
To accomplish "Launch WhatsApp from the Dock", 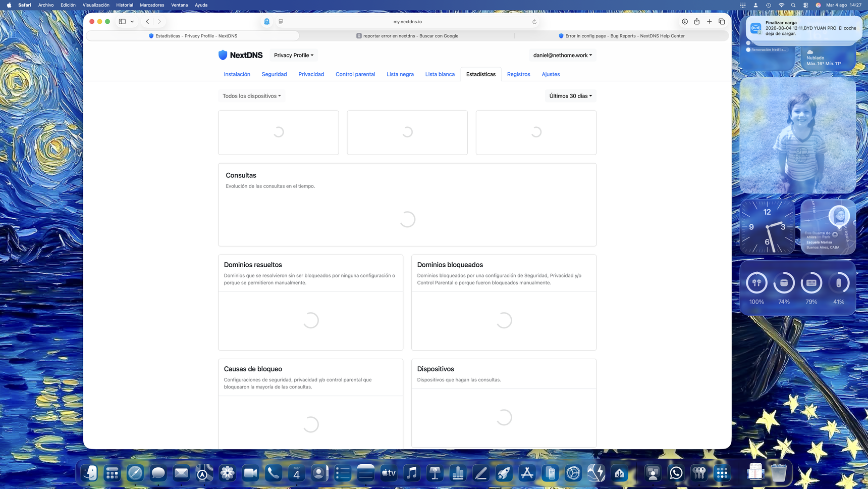I will [676, 473].
